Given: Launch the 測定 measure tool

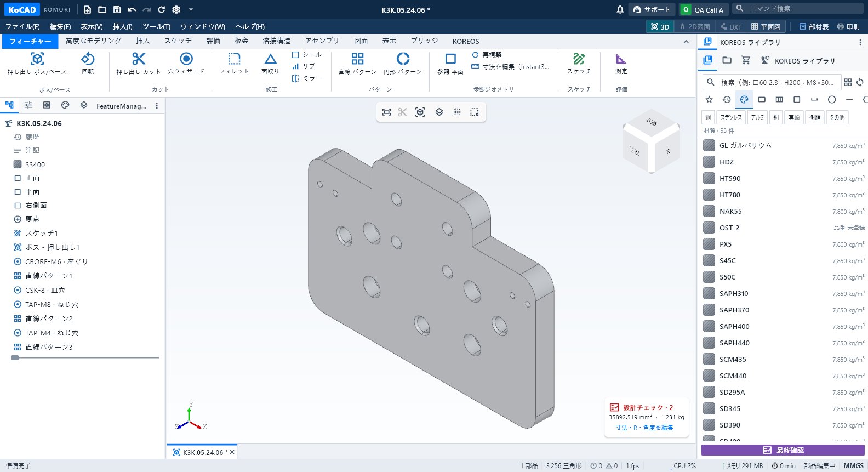Looking at the screenshot, I should click(x=621, y=64).
